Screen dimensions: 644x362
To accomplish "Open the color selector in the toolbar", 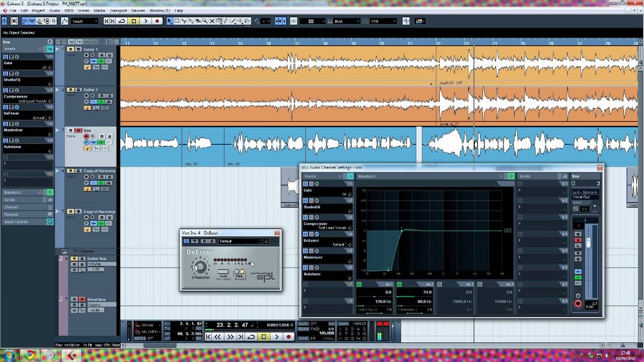I will pyautogui.click(x=420, y=21).
